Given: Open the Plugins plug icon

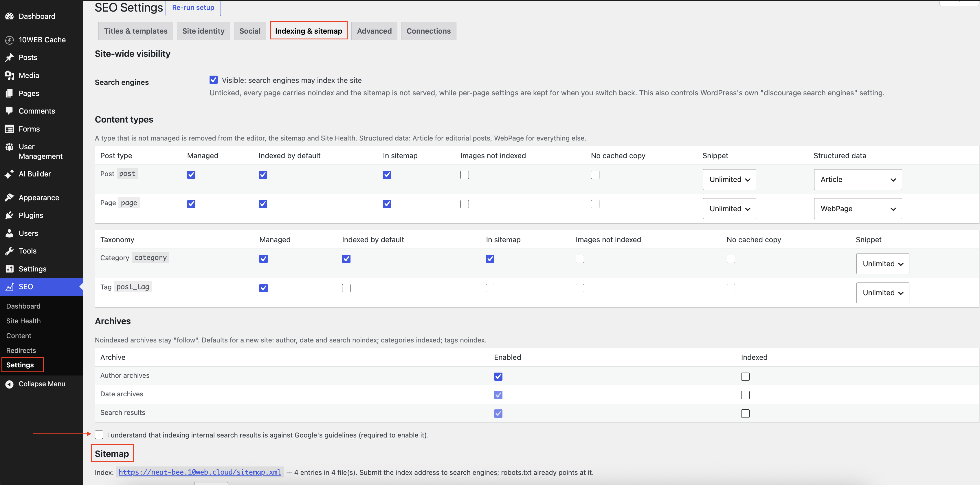Looking at the screenshot, I should (x=10, y=216).
